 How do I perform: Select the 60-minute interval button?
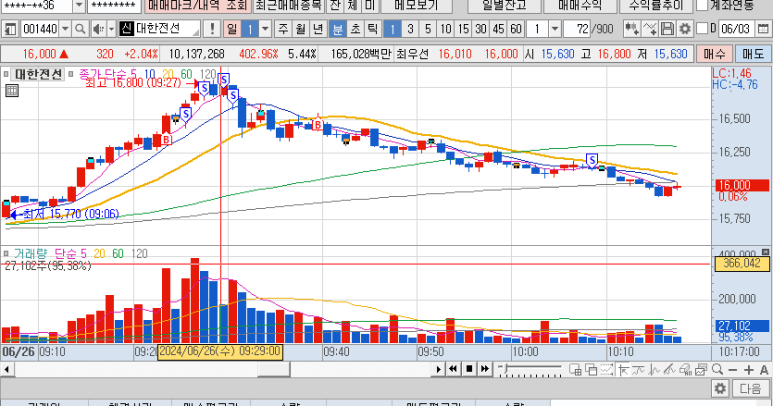pos(516,29)
